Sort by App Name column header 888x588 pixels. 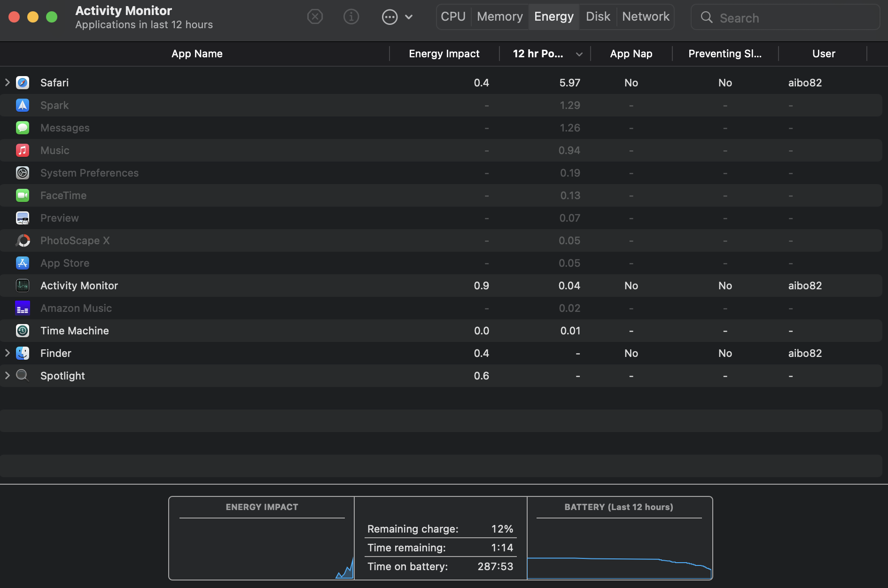tap(197, 54)
